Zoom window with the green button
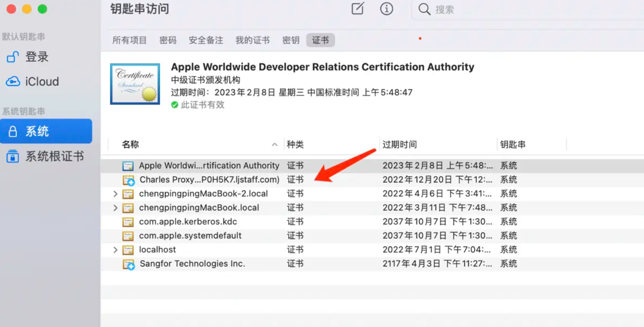The height and width of the screenshot is (327, 644). click(42, 9)
